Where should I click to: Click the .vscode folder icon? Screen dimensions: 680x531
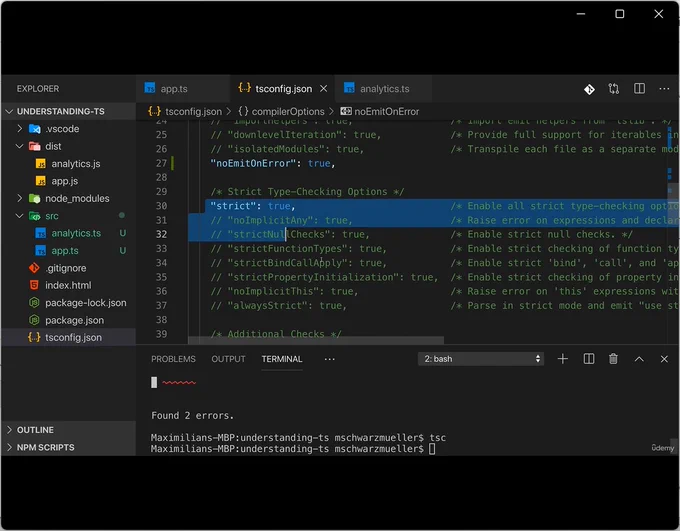(x=35, y=129)
